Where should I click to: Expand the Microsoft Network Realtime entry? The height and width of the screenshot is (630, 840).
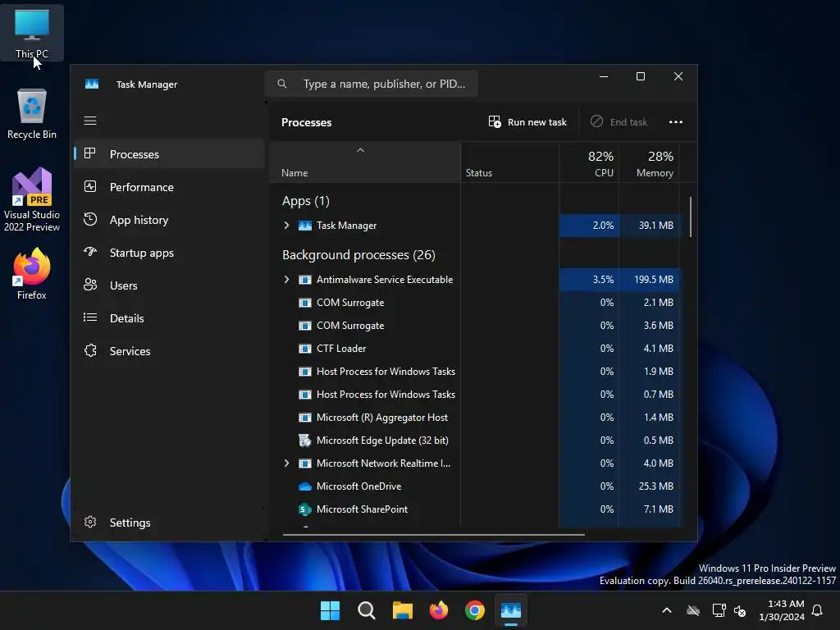[x=286, y=463]
